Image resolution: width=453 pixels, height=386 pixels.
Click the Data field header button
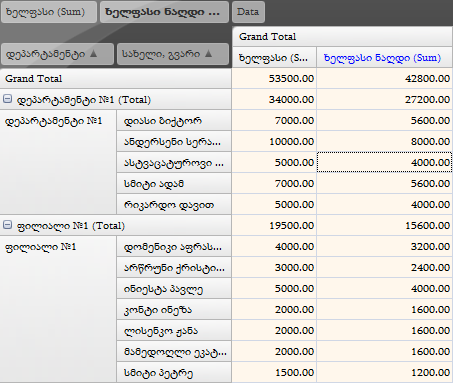pos(248,12)
